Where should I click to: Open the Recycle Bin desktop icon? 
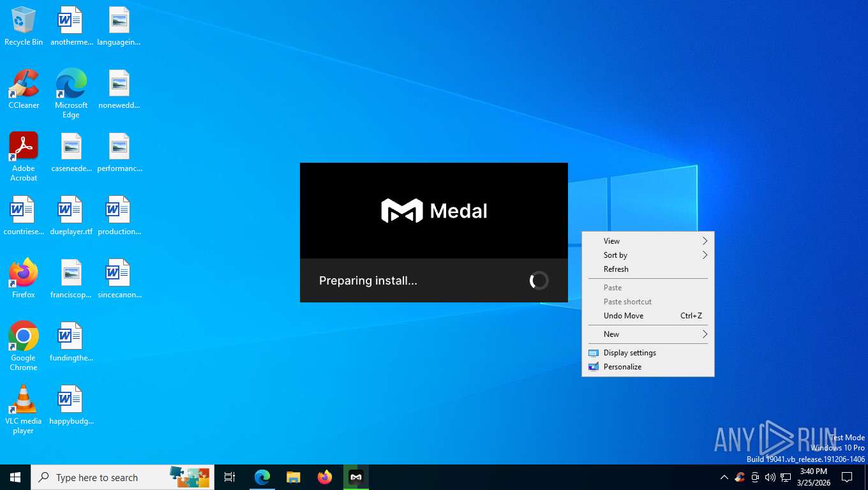point(24,26)
